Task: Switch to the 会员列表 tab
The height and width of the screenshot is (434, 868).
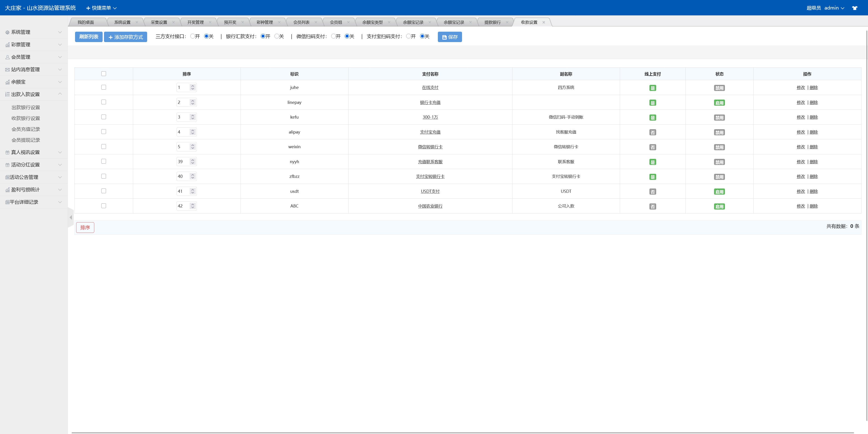Action: 301,22
